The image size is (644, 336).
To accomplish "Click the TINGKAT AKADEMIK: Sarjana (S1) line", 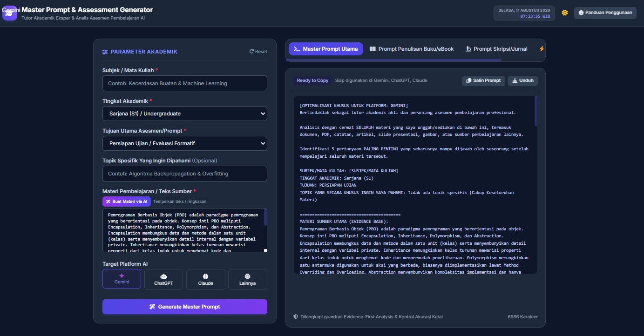I will point(337,178).
